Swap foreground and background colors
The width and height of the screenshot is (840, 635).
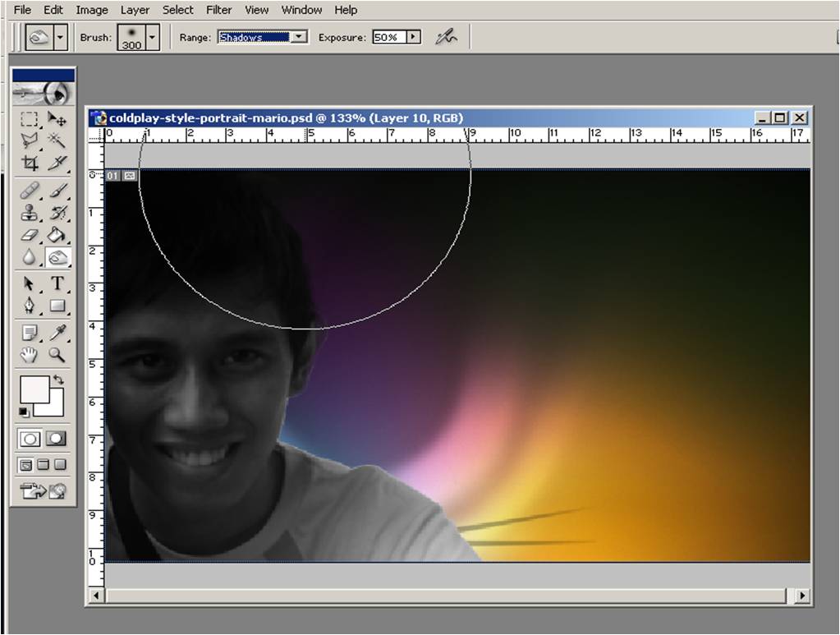pyautogui.click(x=58, y=380)
